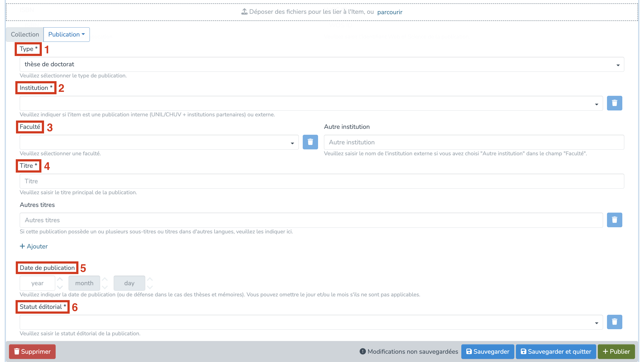This screenshot has height=362, width=644.
Task: Click trash icon next to Statut éditorial
Action: [614, 322]
